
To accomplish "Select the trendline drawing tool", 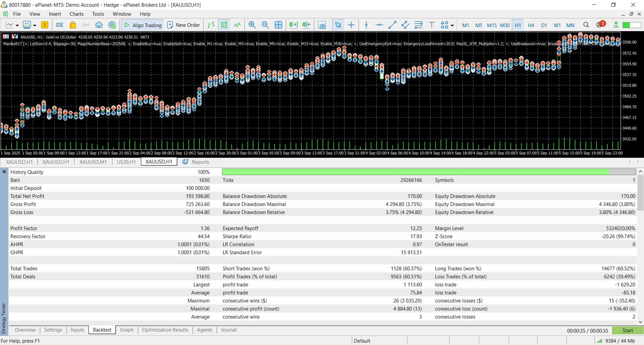I will point(392,25).
